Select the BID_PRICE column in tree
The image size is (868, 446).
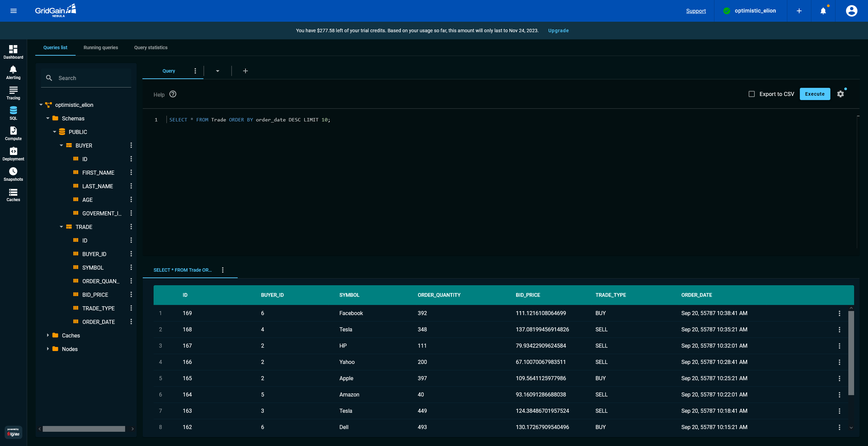tap(95, 295)
